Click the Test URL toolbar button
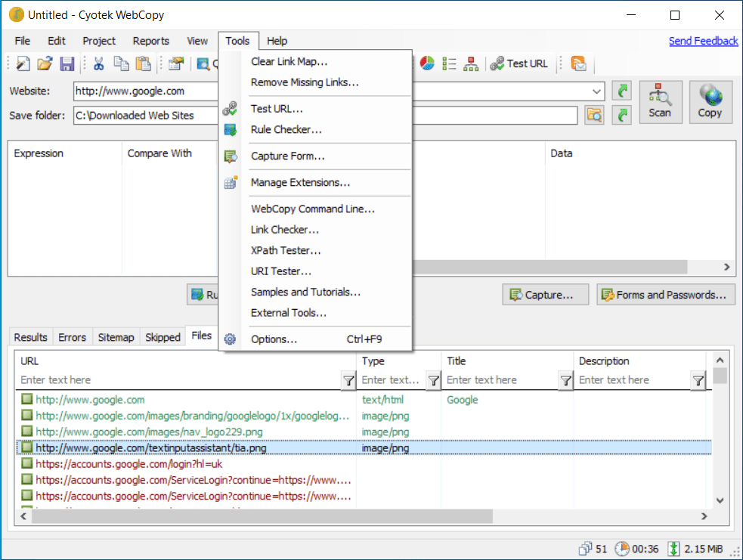The width and height of the screenshot is (743, 560). pos(519,63)
